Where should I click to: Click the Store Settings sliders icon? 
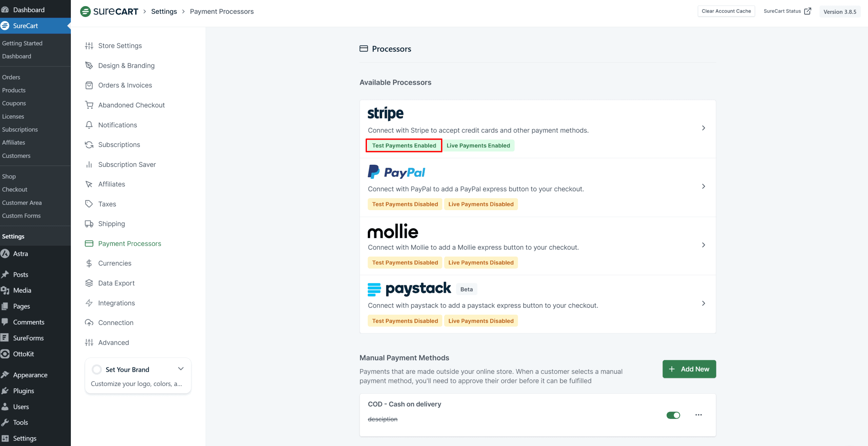click(x=89, y=46)
